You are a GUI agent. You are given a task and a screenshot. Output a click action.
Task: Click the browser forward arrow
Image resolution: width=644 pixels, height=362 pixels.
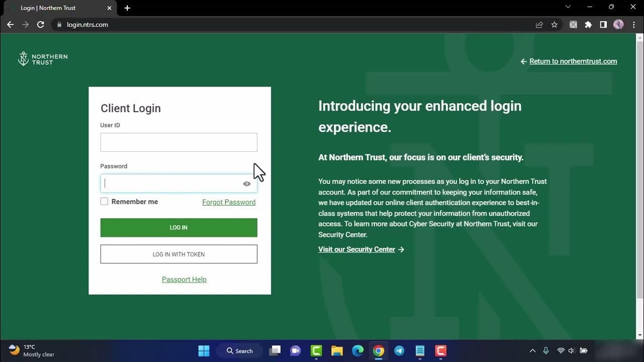click(25, 25)
